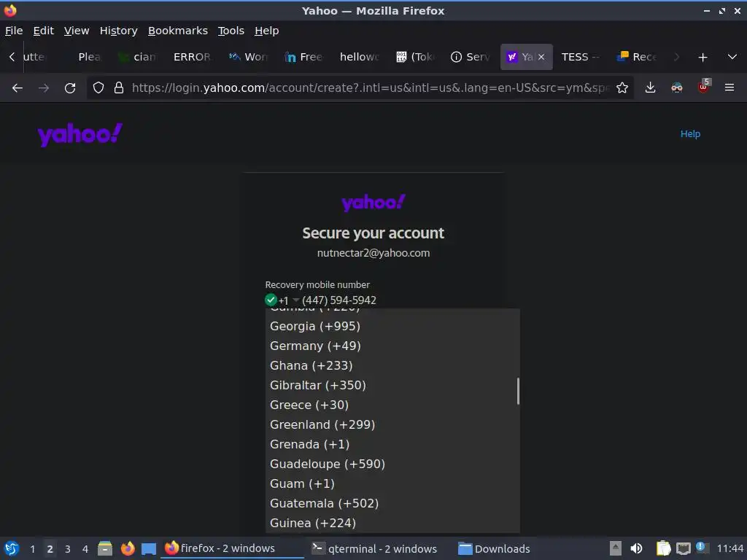
Task: Switch to the Serv tab
Action: (x=471, y=57)
